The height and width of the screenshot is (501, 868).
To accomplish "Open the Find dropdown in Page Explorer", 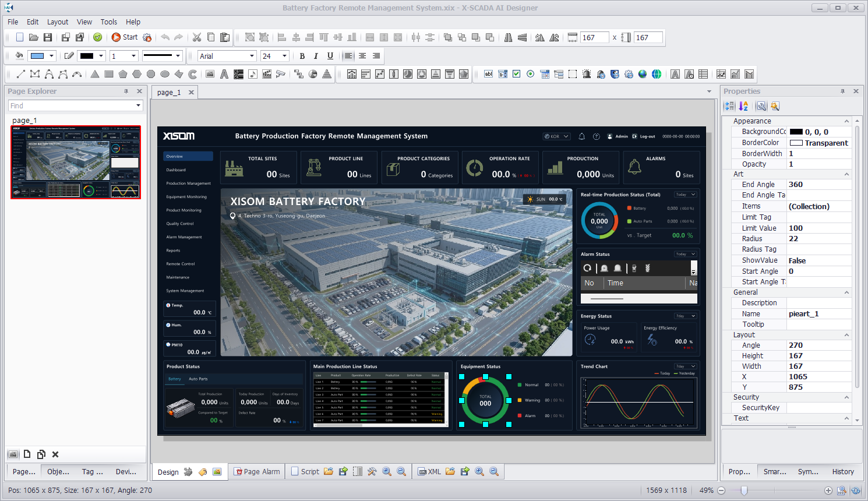I will pos(139,105).
